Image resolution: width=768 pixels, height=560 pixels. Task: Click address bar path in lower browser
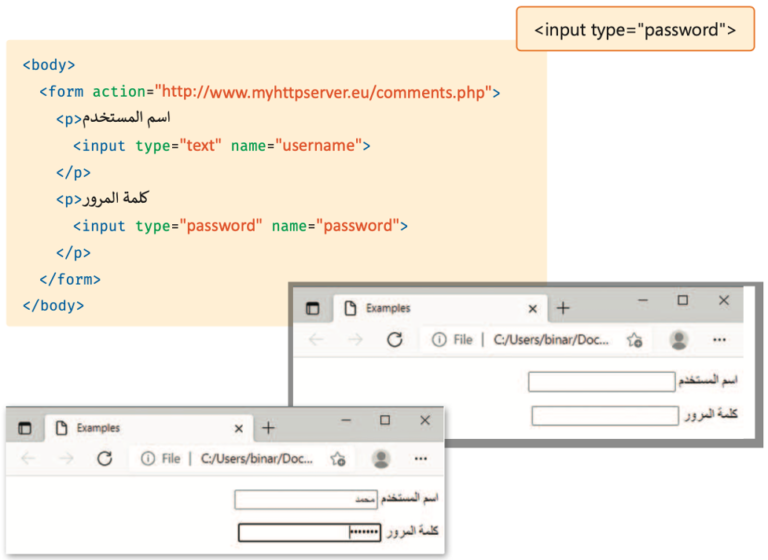tap(256, 459)
